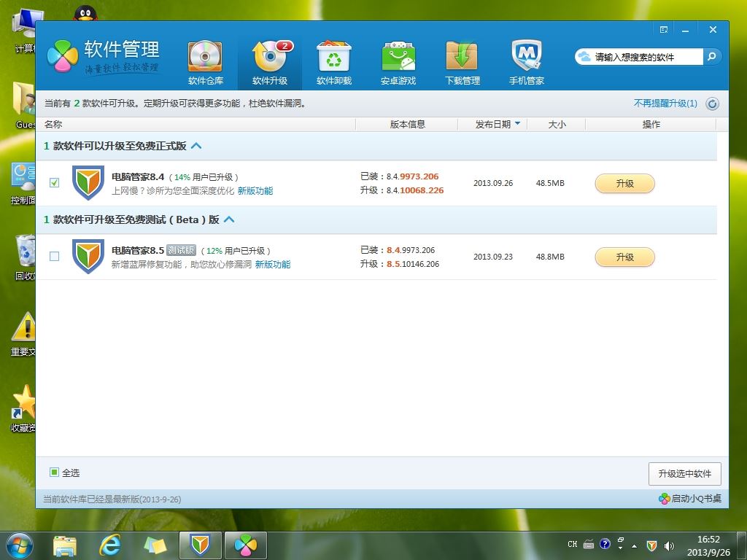The image size is (747, 560).
Task: Click the 电脑管家 shield tray icon
Action: pyautogui.click(x=651, y=545)
